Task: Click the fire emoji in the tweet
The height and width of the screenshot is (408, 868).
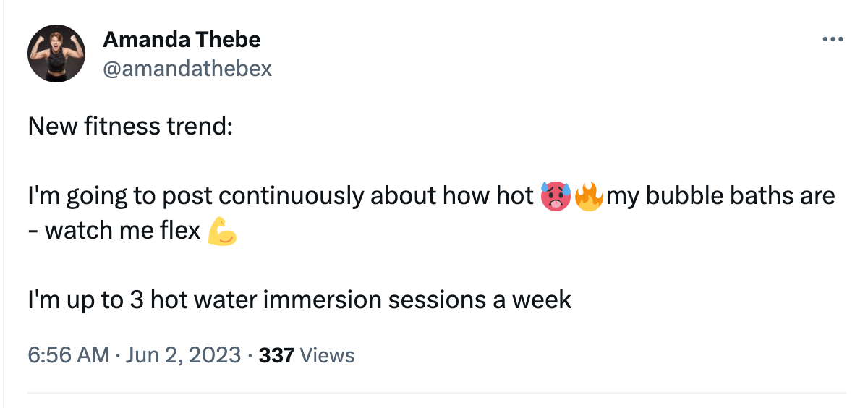Action: [588, 196]
